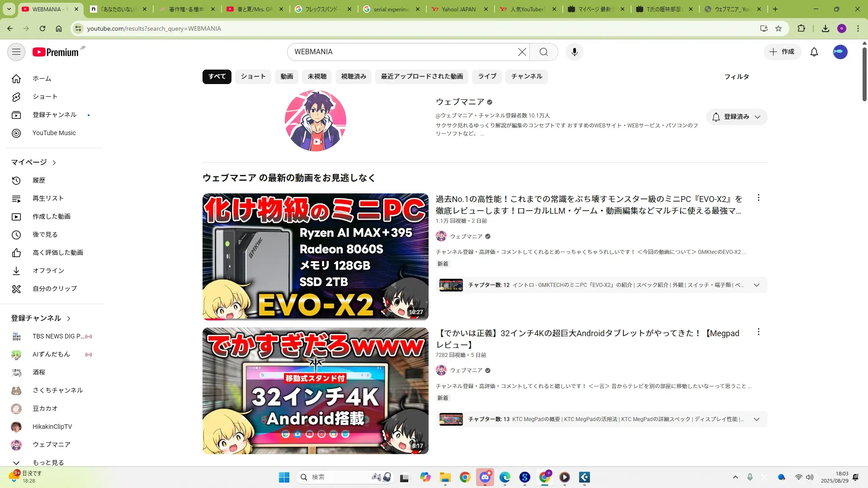This screenshot has height=488, width=868.
Task: Open the フィルタ search filters
Action: click(x=736, y=77)
